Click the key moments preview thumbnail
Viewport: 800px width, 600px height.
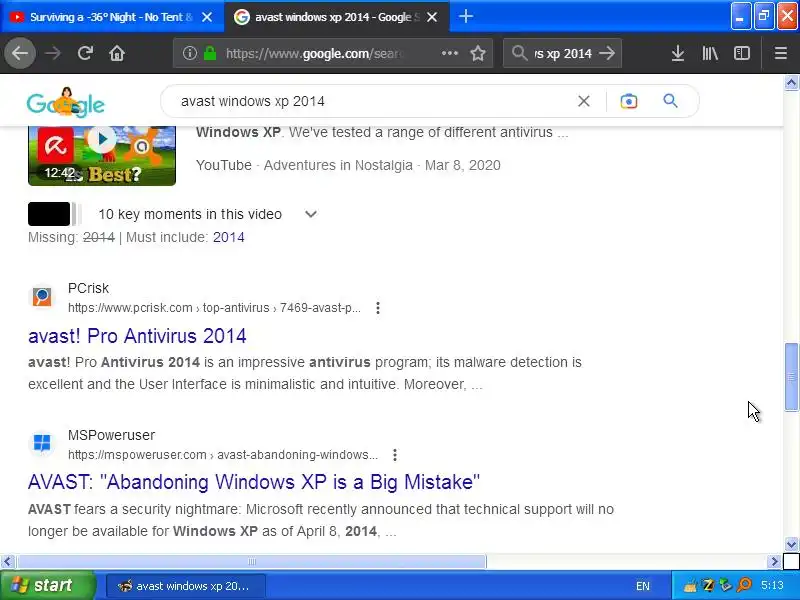(55, 214)
